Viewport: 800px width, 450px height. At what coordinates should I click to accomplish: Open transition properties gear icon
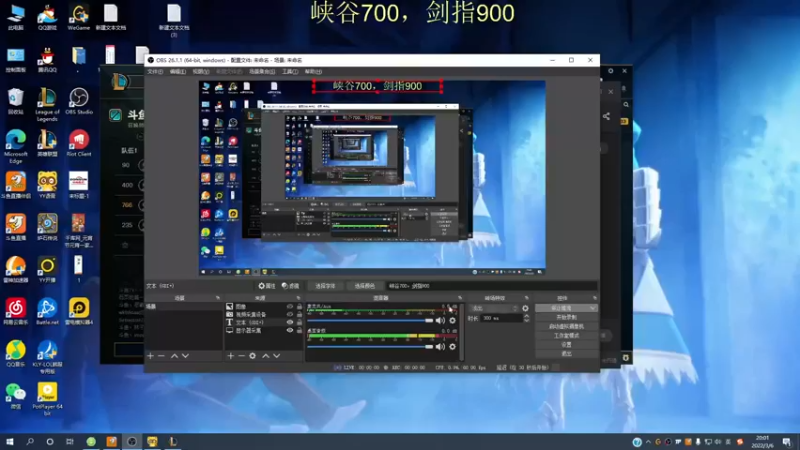(x=525, y=308)
